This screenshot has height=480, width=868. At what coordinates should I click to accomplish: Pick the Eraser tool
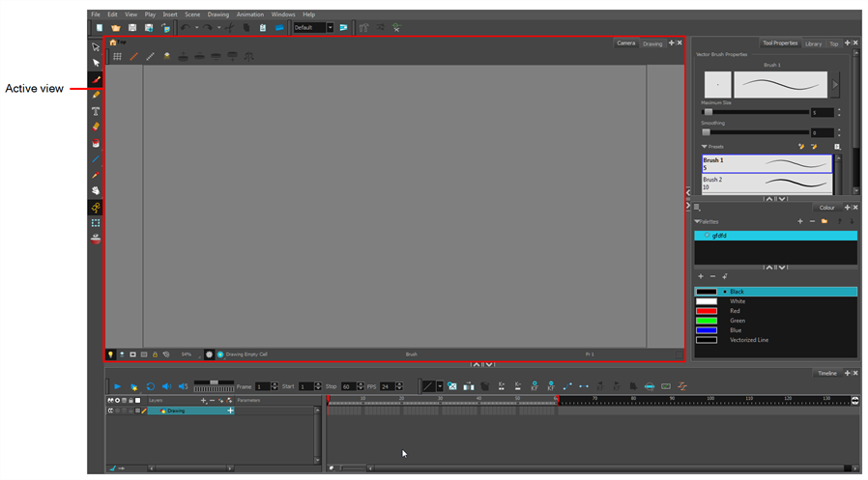96,127
